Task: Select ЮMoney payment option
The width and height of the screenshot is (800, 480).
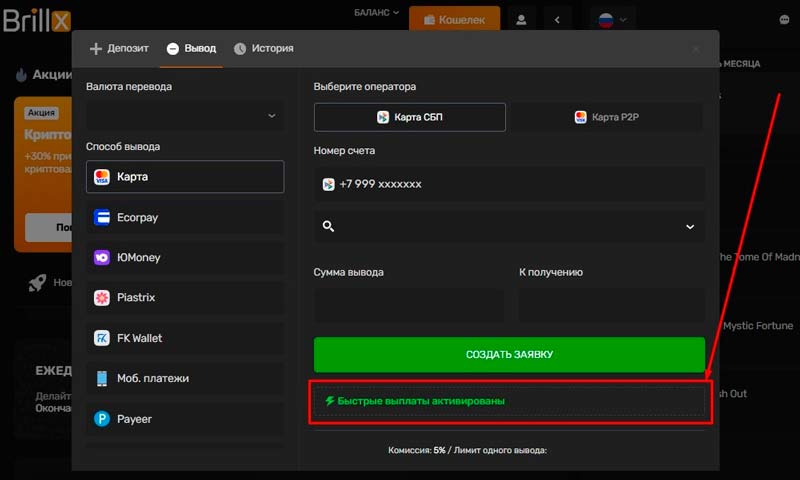Action: (x=185, y=257)
